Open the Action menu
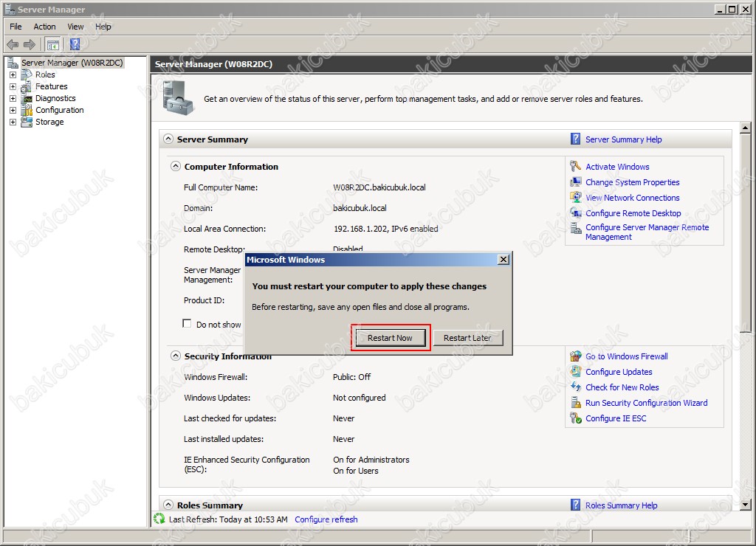Viewport: 756px width, 546px height. tap(44, 27)
